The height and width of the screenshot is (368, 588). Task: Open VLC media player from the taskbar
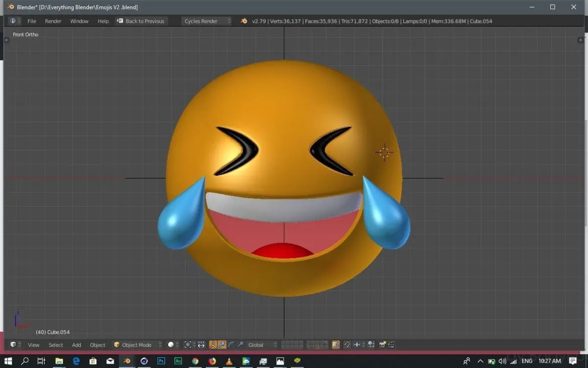tap(229, 361)
